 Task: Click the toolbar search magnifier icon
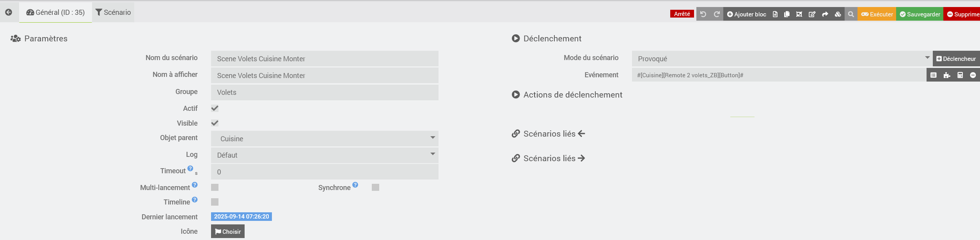click(x=851, y=14)
